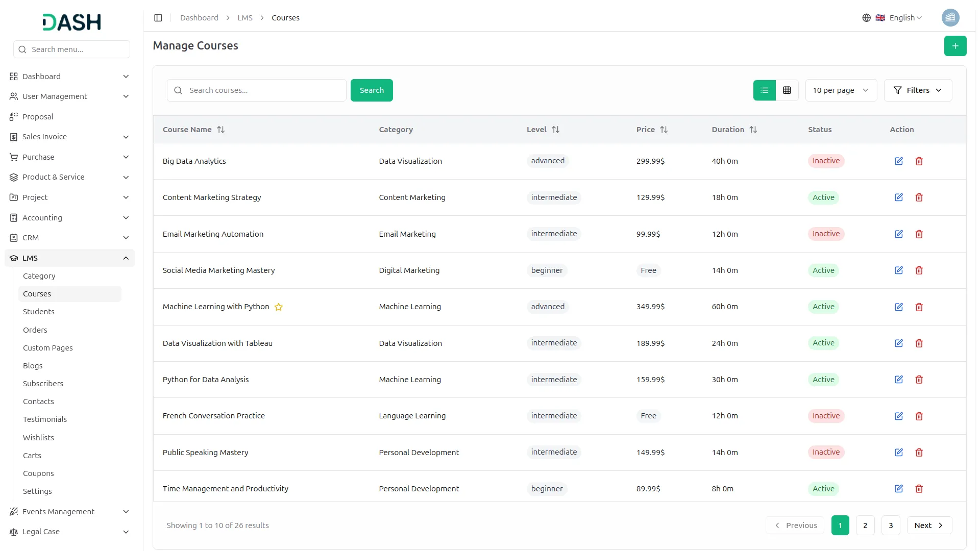This screenshot has width=980, height=551.
Task: Edit the Time Management and Productivity course
Action: [x=898, y=489]
